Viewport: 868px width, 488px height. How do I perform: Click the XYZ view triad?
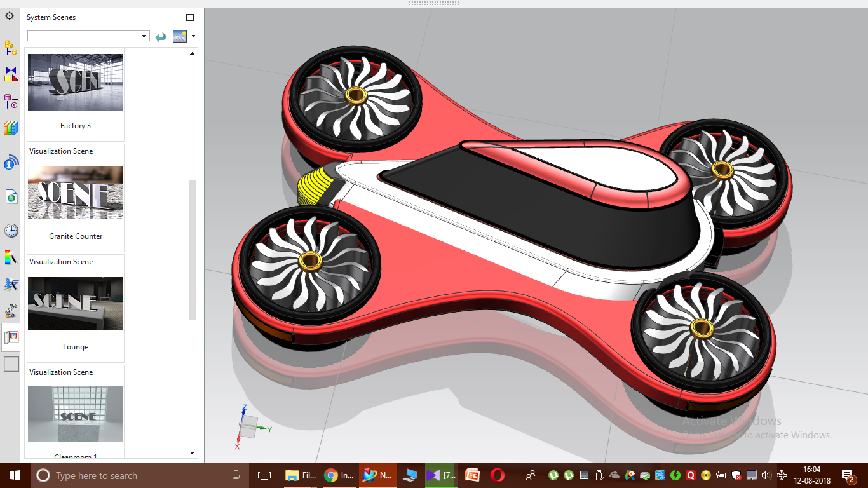tap(249, 426)
